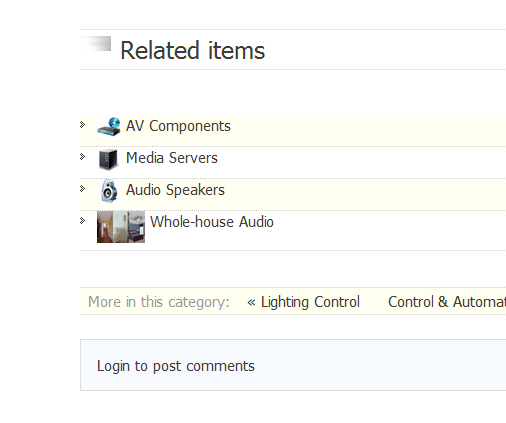Click the Audio Speakers speaker icon
This screenshot has width=506, height=423.
pos(109,191)
